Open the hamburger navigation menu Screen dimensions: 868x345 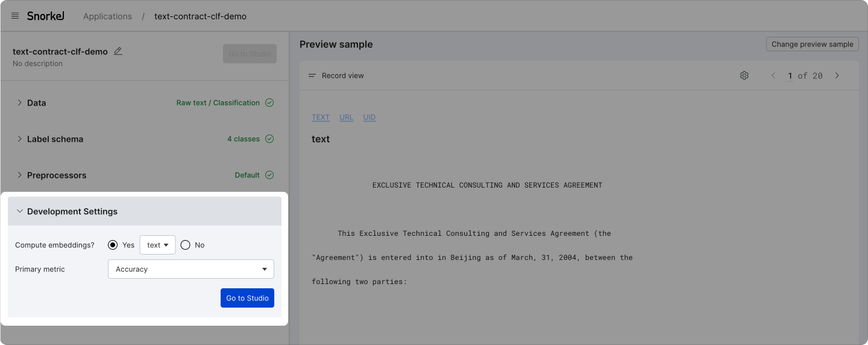[x=15, y=16]
